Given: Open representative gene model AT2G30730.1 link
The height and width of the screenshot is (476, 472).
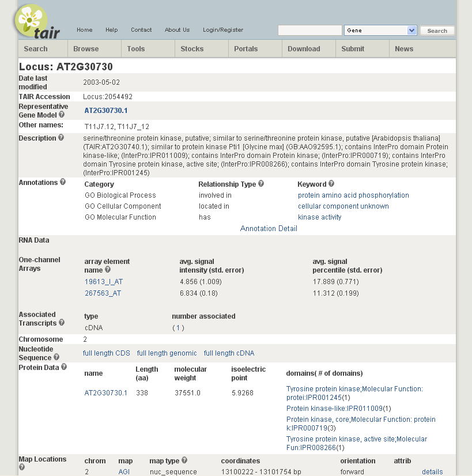Looking at the screenshot, I should pyautogui.click(x=106, y=111).
